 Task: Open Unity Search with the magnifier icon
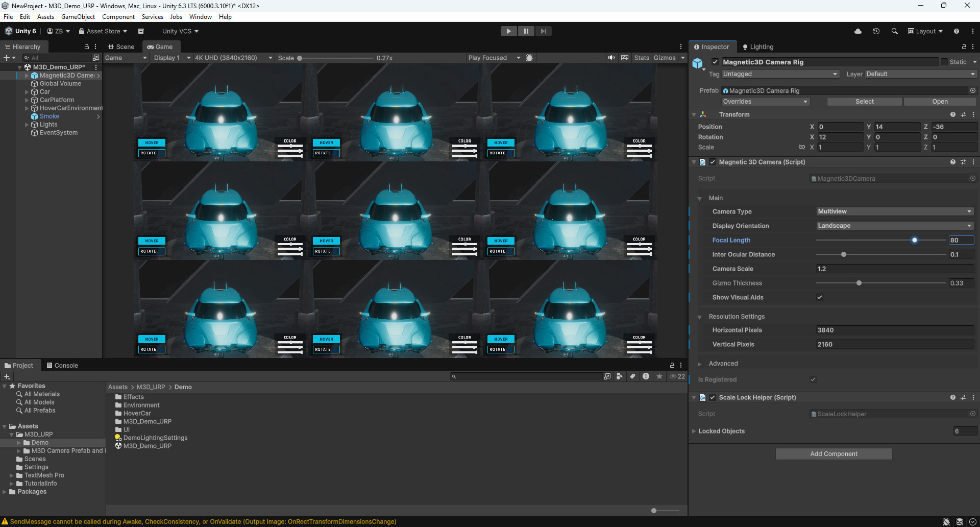[894, 31]
